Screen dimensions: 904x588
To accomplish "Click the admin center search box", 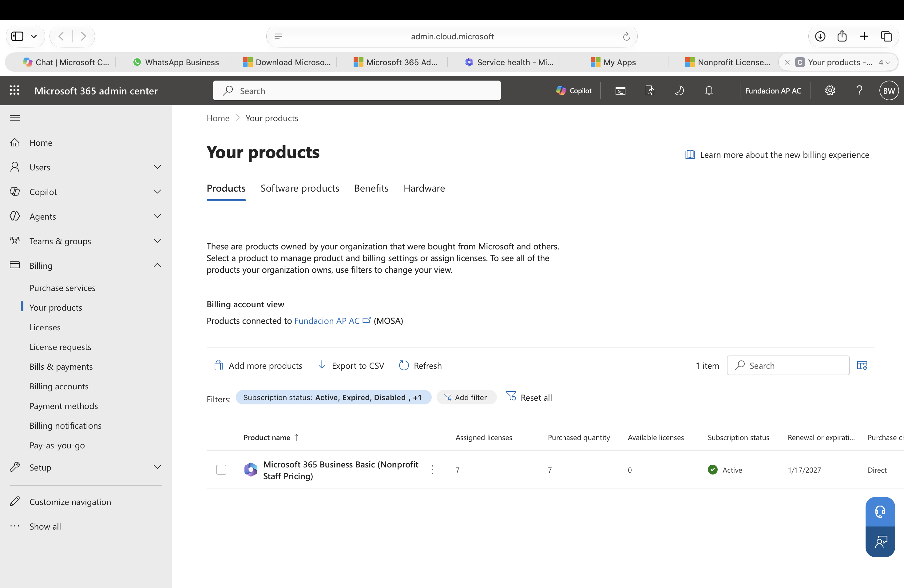I will [357, 90].
